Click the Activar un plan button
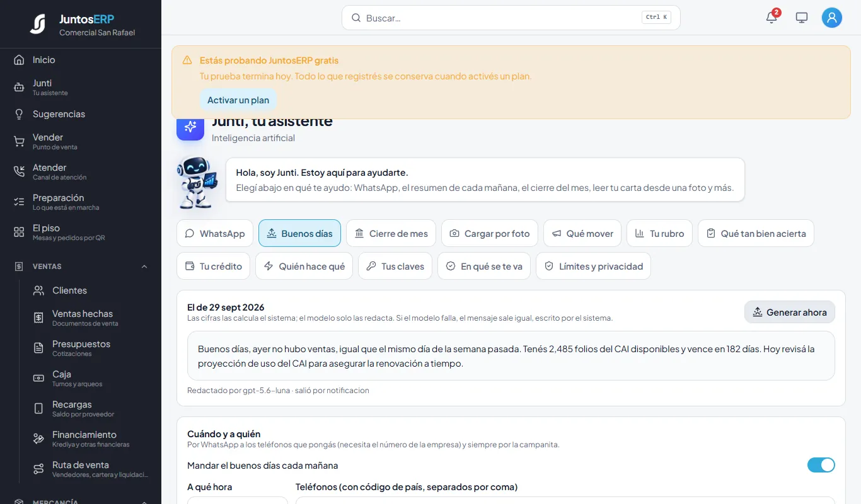Screen dimensions: 861x504 coord(238,100)
